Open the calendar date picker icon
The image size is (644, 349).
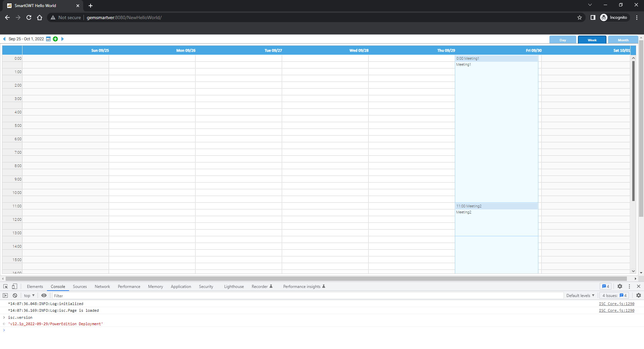coord(48,39)
